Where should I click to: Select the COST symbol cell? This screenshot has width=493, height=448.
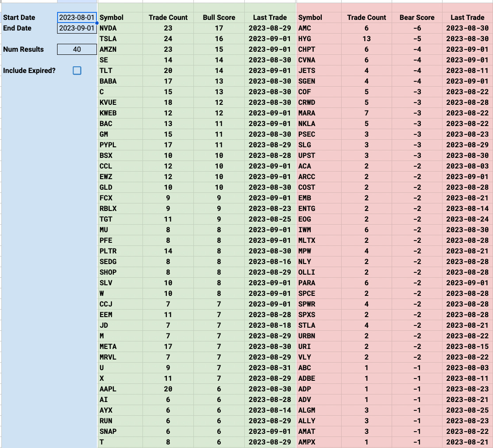(319, 187)
